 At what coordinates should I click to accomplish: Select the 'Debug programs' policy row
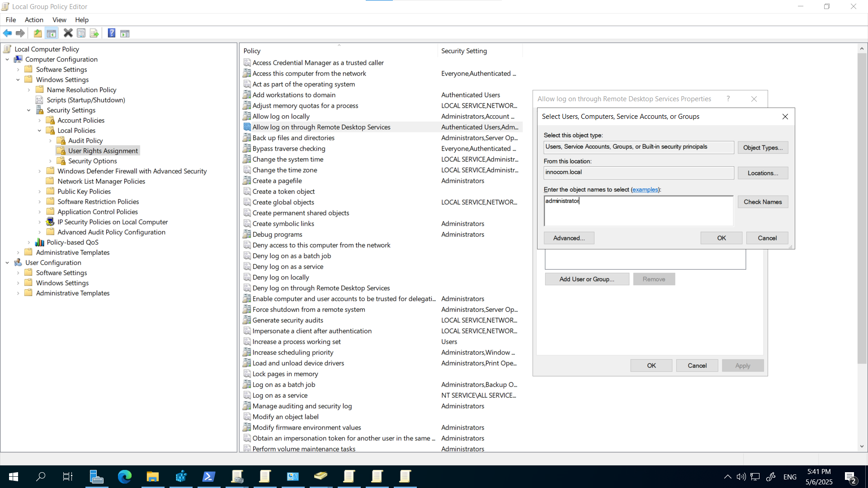pyautogui.click(x=277, y=235)
